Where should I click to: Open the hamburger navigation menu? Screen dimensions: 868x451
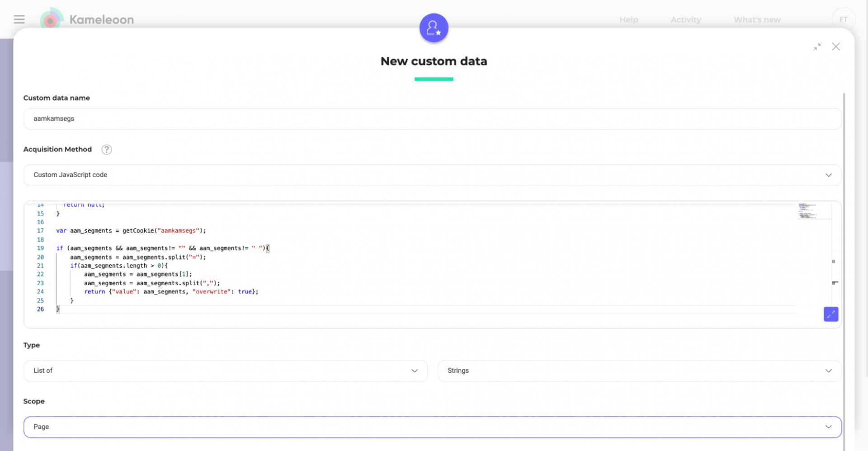tap(19, 19)
